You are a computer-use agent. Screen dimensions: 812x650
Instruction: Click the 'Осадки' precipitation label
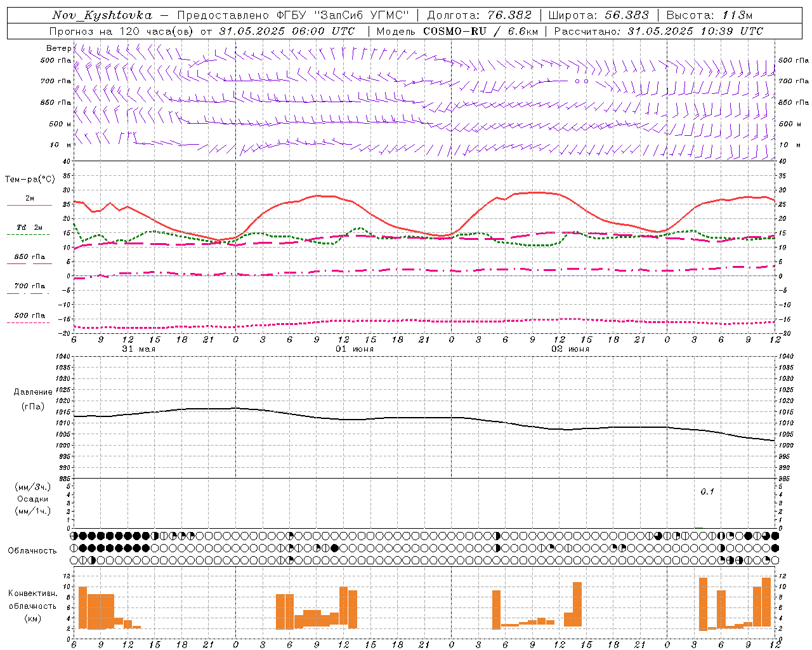pyautogui.click(x=33, y=499)
